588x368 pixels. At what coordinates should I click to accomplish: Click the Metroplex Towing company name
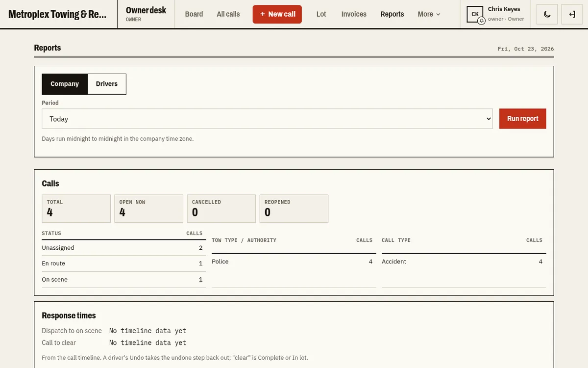[x=57, y=14]
